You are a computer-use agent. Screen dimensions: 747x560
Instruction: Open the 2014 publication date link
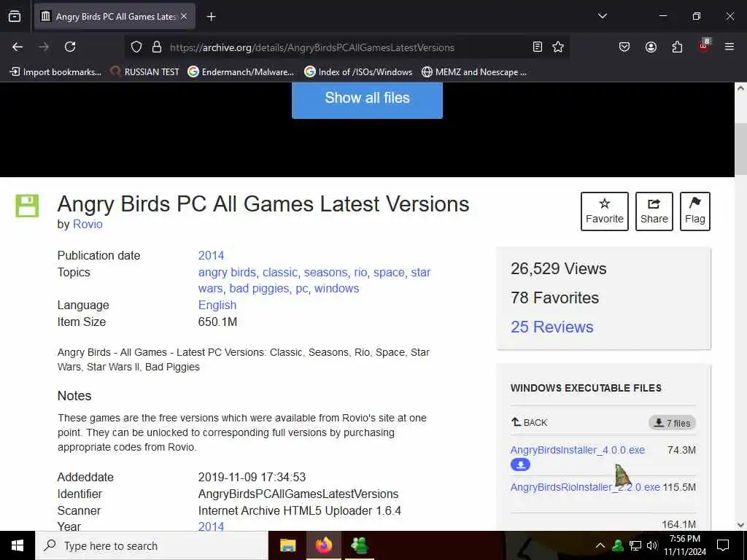(211, 255)
